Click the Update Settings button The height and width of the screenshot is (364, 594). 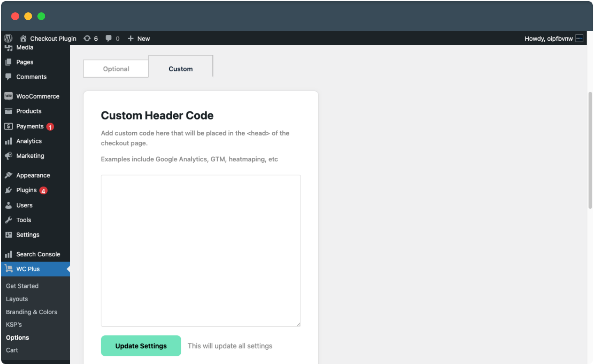[141, 346]
